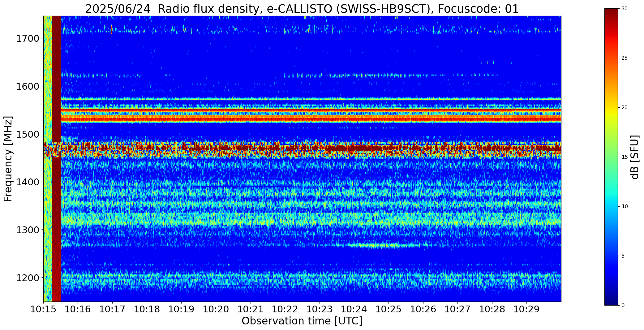Screen dimensions: 644x330
Task: Click the colorbar tick label 20
Action: click(x=625, y=108)
